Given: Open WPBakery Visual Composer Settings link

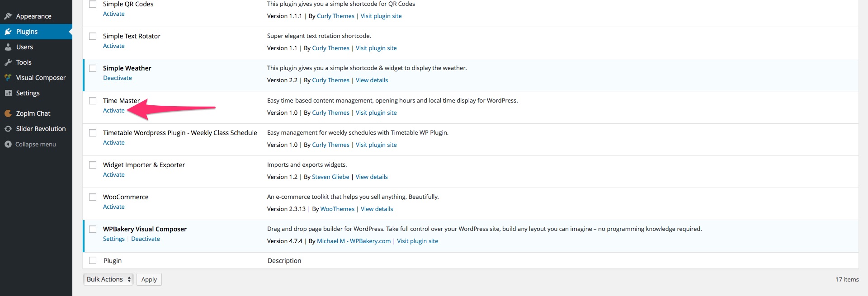Looking at the screenshot, I should 114,239.
